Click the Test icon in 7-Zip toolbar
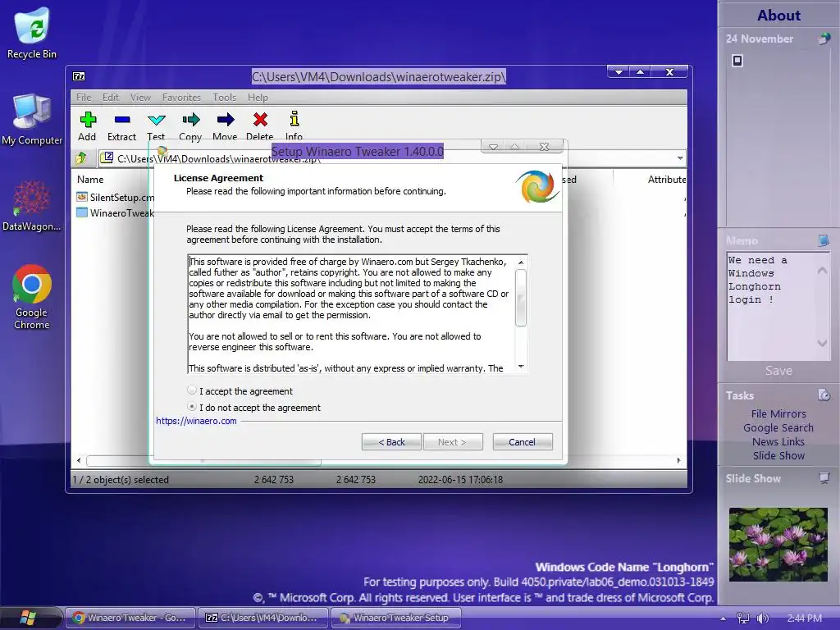The image size is (840, 630). [x=157, y=120]
